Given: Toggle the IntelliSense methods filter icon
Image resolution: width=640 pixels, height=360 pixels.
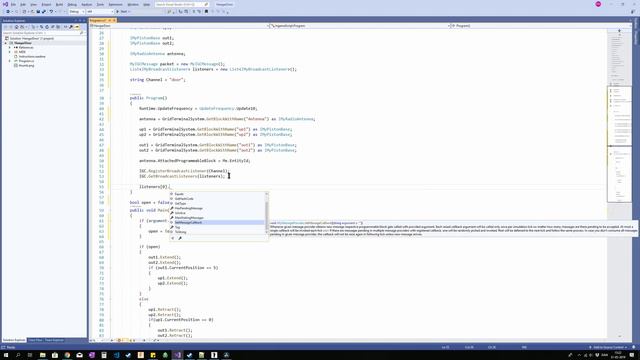Looking at the screenshot, I should pyautogui.click(x=172, y=238).
